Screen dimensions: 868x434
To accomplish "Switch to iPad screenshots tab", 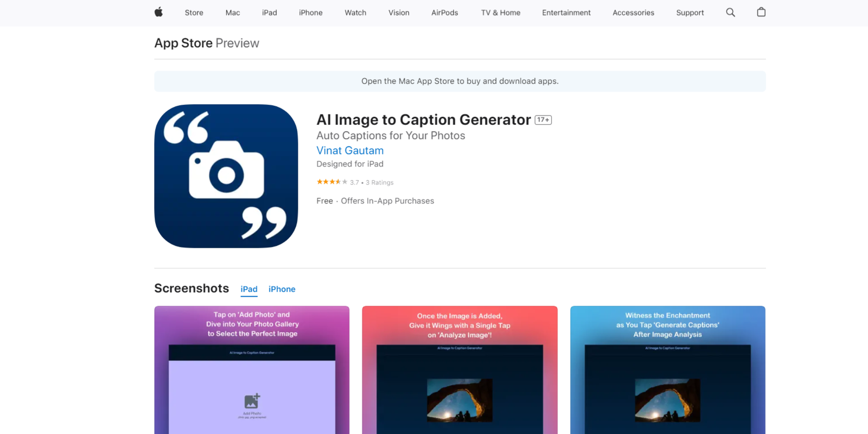I will [x=249, y=289].
